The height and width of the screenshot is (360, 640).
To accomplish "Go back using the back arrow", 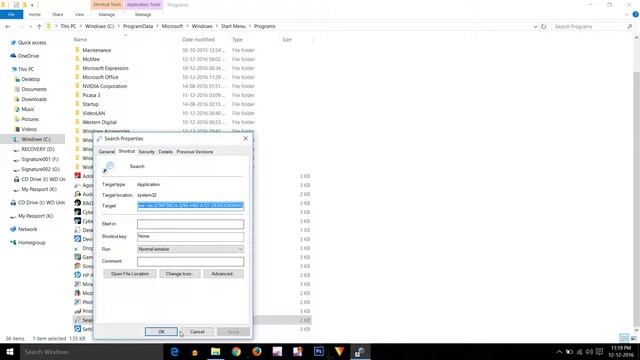I will (x=8, y=26).
